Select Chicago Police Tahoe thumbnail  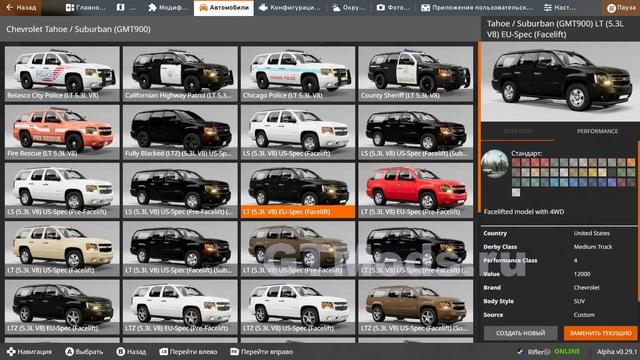[x=298, y=74]
